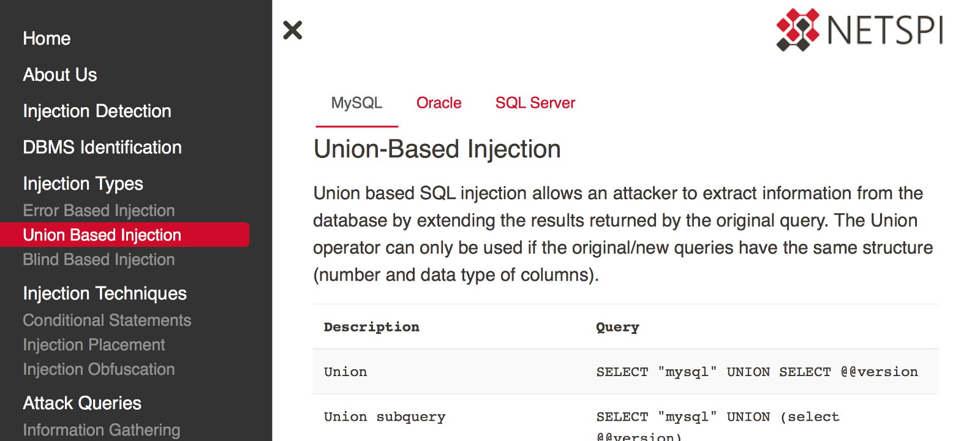This screenshot has height=441, width=980.
Task: Open DBMS Identification section
Action: [102, 147]
